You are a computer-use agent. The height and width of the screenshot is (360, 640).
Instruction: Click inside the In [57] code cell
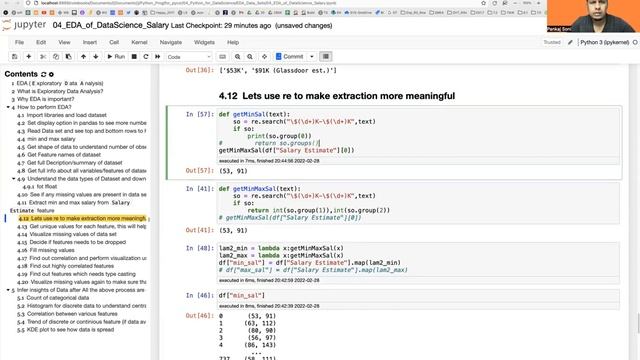click(418, 133)
